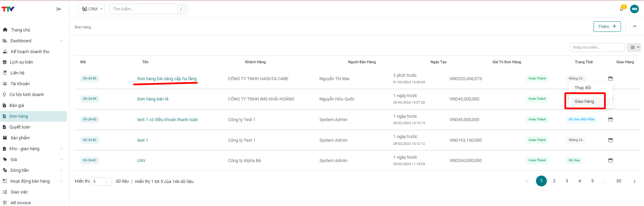Open order Đơn hàng DA nâng cấp hạ tầng

167,79
